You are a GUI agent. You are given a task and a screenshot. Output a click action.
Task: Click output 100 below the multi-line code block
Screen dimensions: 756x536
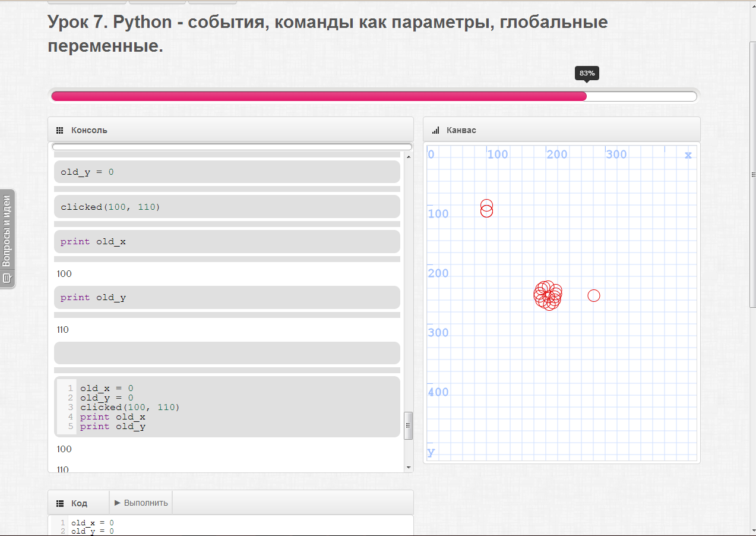(64, 449)
